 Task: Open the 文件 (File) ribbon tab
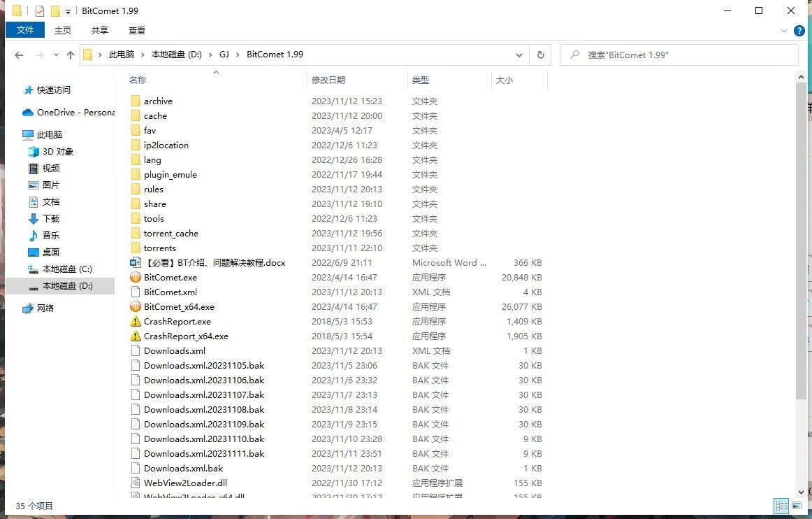coord(25,30)
